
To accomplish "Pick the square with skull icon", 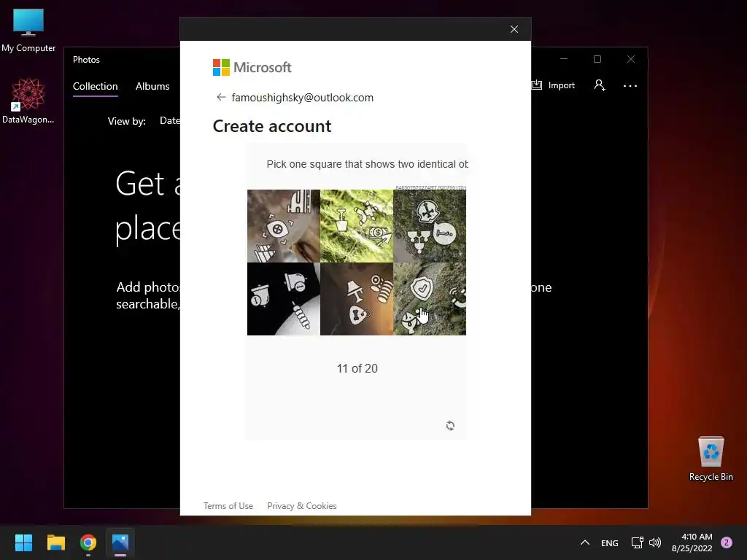I will pos(430,226).
